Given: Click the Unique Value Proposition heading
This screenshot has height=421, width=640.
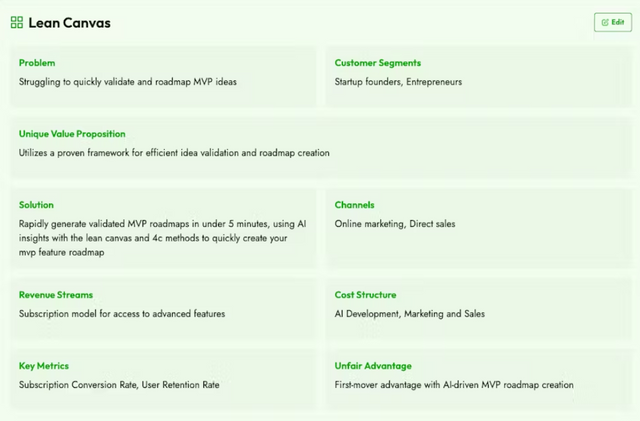Looking at the screenshot, I should click(72, 134).
